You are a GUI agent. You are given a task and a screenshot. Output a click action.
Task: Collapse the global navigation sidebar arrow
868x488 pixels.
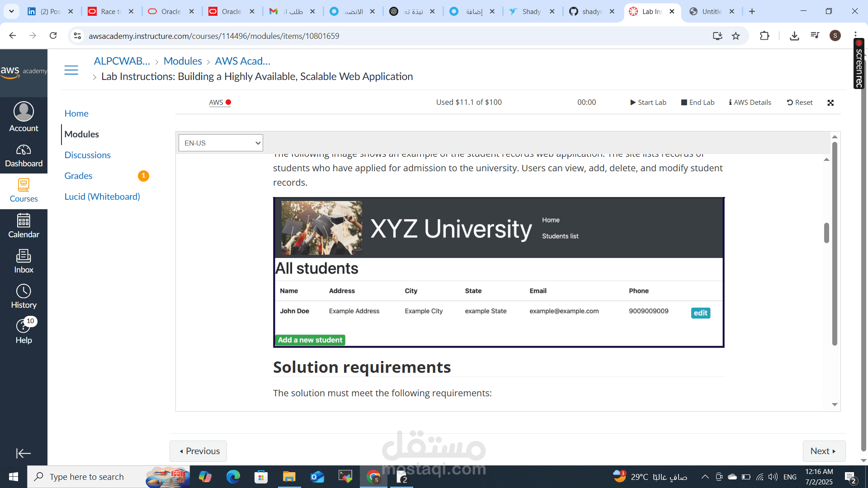click(x=24, y=453)
